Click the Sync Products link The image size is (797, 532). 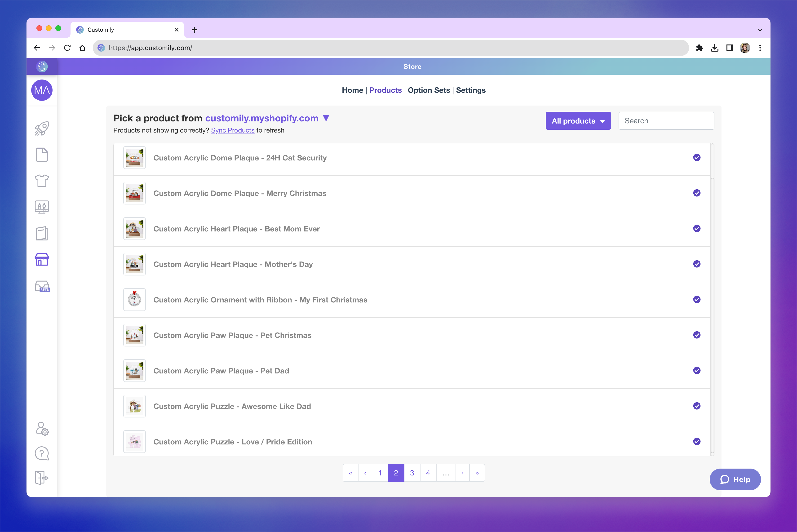[x=232, y=130]
